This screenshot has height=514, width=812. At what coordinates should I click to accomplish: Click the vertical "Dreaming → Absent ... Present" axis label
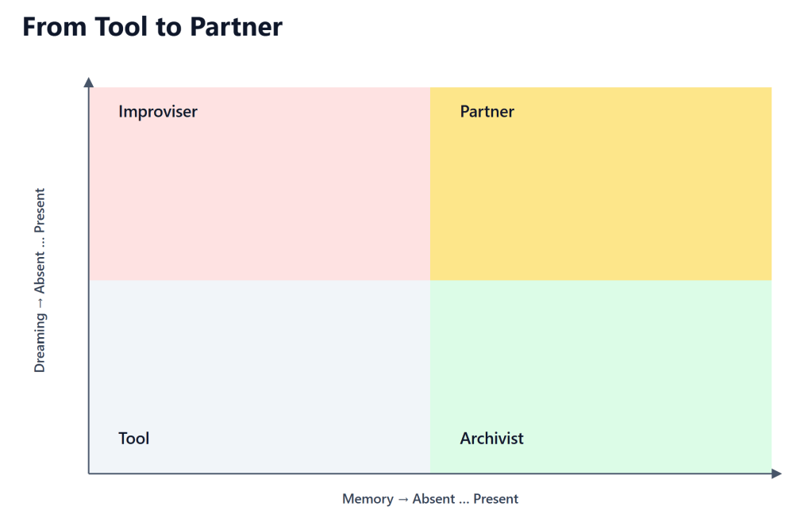pos(40,280)
